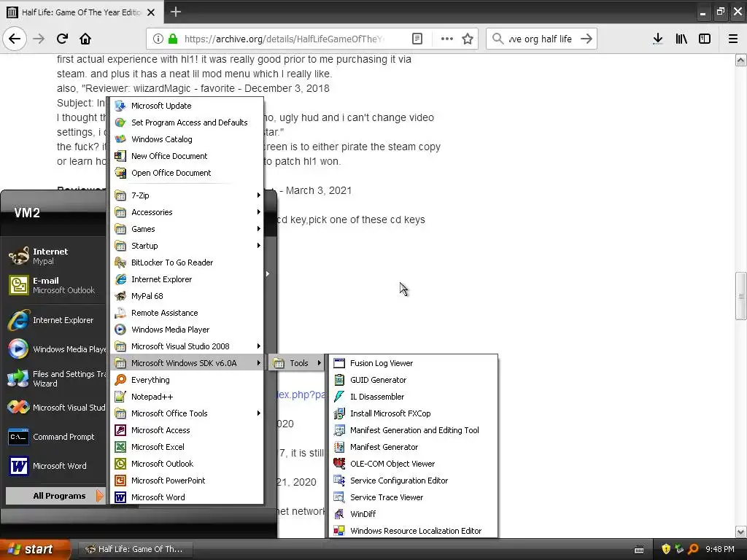Show site information for archive.org
This screenshot has height=560, width=747.
pyautogui.click(x=158, y=39)
